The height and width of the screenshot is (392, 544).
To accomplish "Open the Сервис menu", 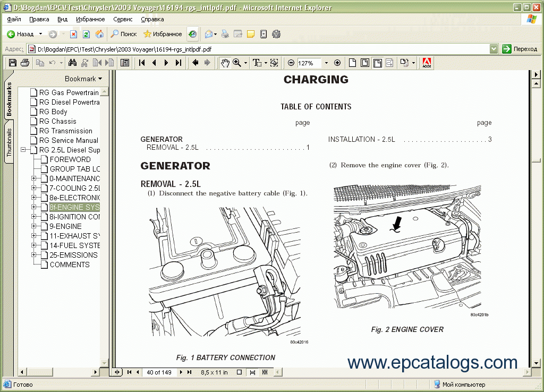I will (123, 20).
